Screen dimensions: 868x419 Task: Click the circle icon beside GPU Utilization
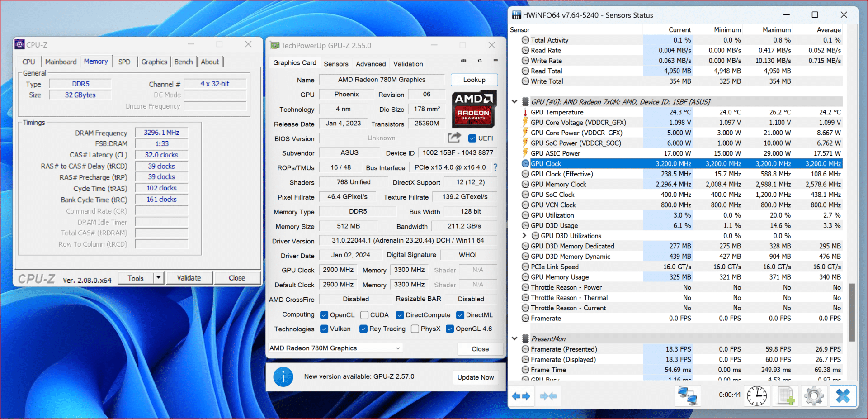525,215
